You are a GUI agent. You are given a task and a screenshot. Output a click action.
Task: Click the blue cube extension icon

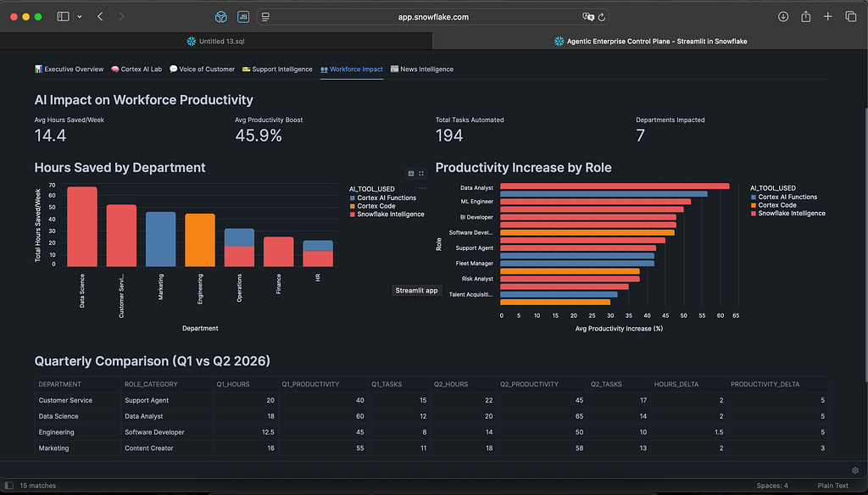click(x=221, y=17)
